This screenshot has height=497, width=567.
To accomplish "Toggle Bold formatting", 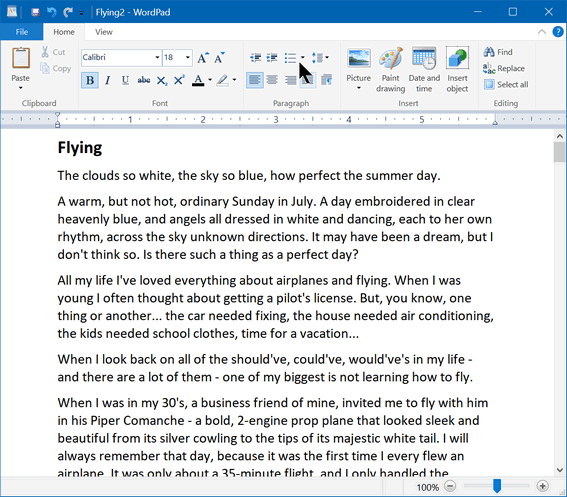I will [90, 80].
